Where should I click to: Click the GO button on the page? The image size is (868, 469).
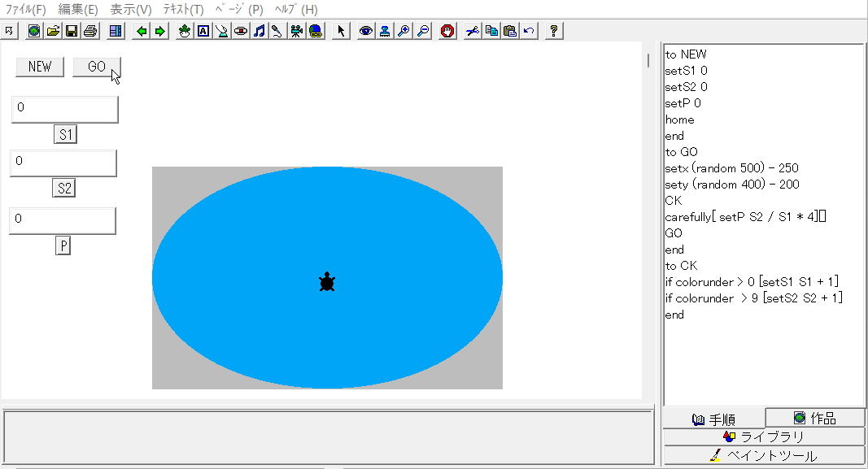pos(96,67)
